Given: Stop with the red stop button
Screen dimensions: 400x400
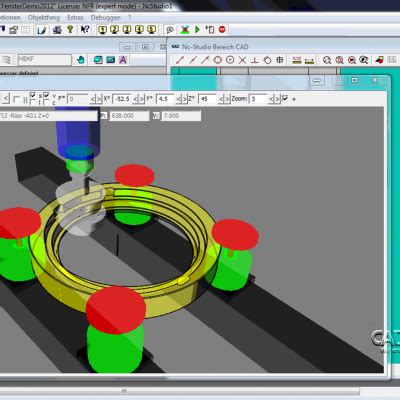Looking at the screenshot, I should [222, 30].
